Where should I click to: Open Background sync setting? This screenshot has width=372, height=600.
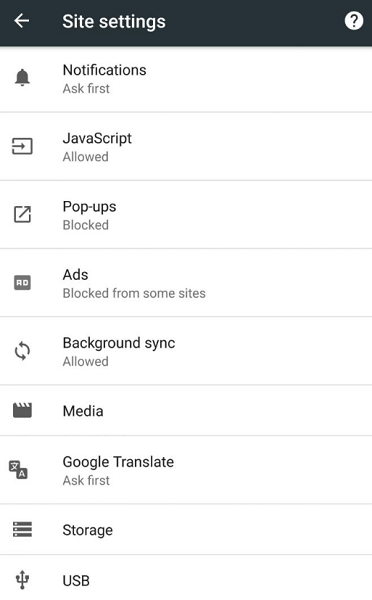point(186,351)
